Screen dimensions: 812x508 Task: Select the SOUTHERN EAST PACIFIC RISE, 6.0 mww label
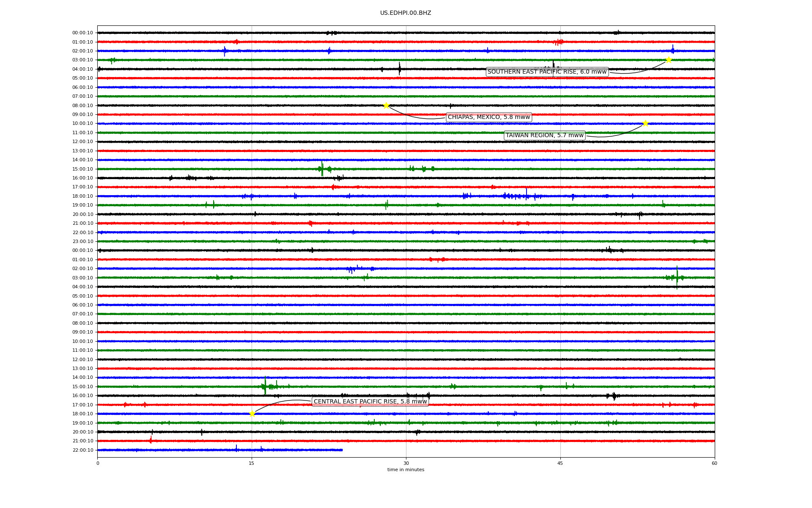point(547,72)
